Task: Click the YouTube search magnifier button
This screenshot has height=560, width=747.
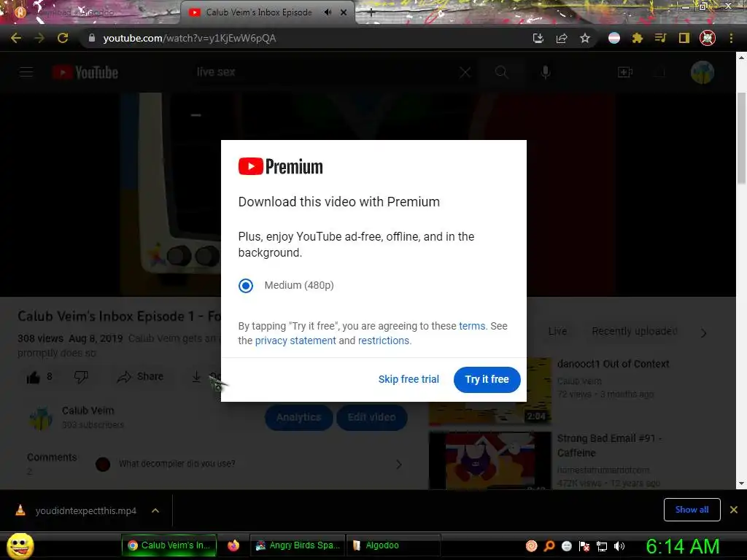Action: click(x=501, y=72)
